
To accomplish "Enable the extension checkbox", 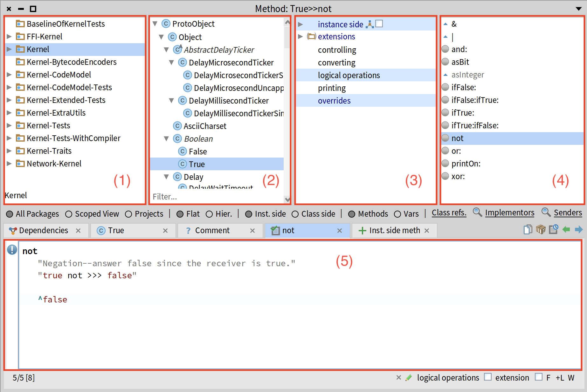I will click(488, 377).
